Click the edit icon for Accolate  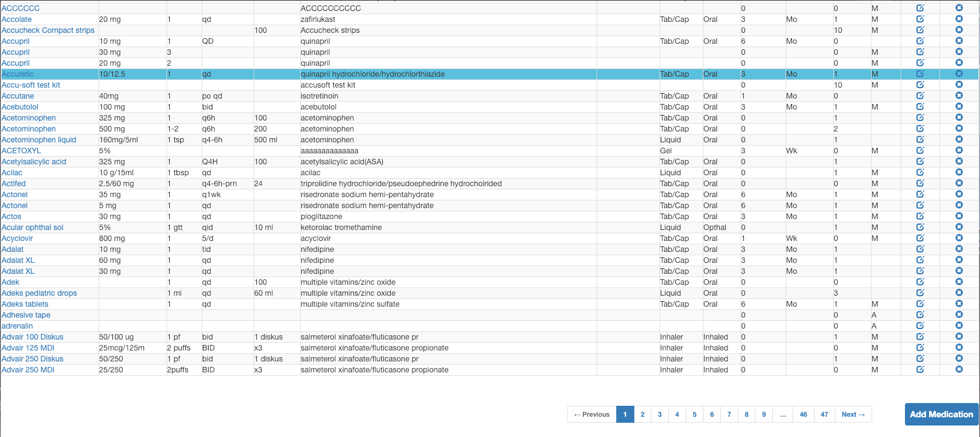(x=920, y=19)
